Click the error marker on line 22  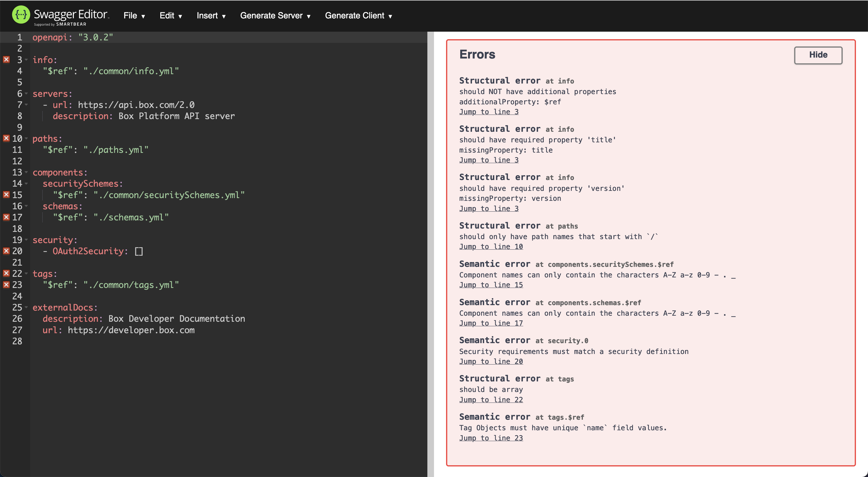[6, 273]
